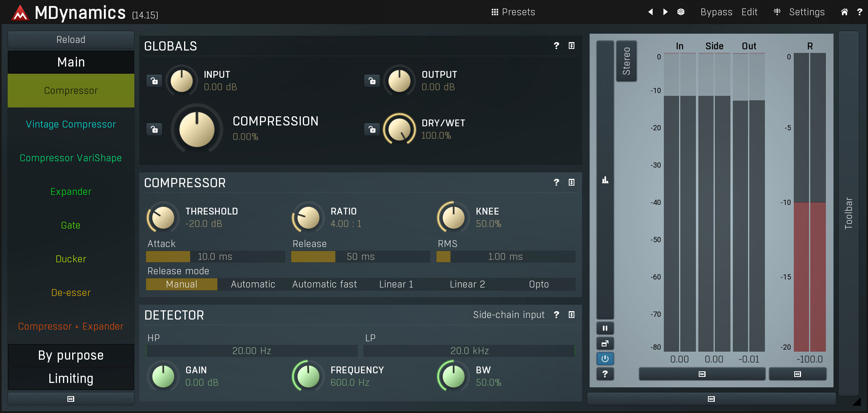The image size is (868, 413).
Task: Select the Vintage Compressor device
Action: 71,124
